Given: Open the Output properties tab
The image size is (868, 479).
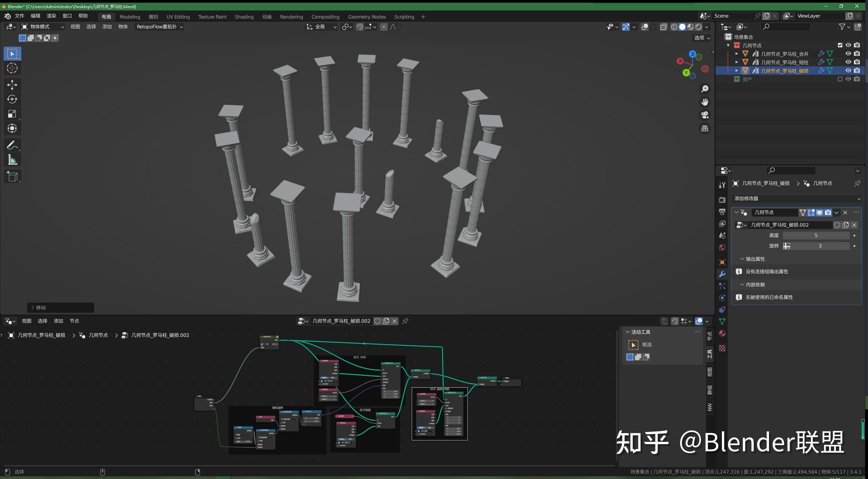Looking at the screenshot, I should click(722, 212).
